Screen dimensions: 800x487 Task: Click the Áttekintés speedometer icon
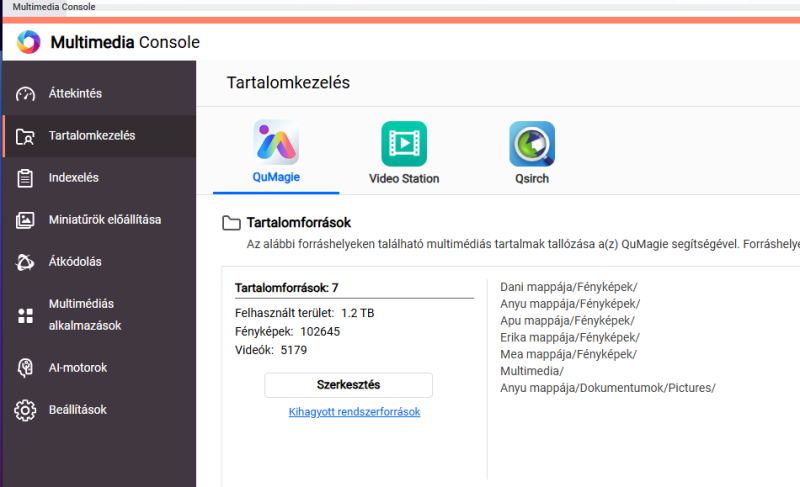coord(25,94)
